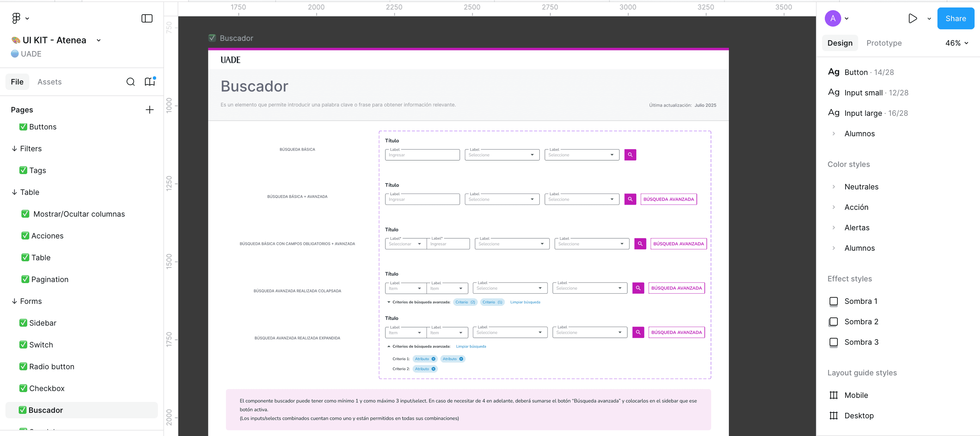
Task: Click the blue Share button
Action: click(x=955, y=18)
